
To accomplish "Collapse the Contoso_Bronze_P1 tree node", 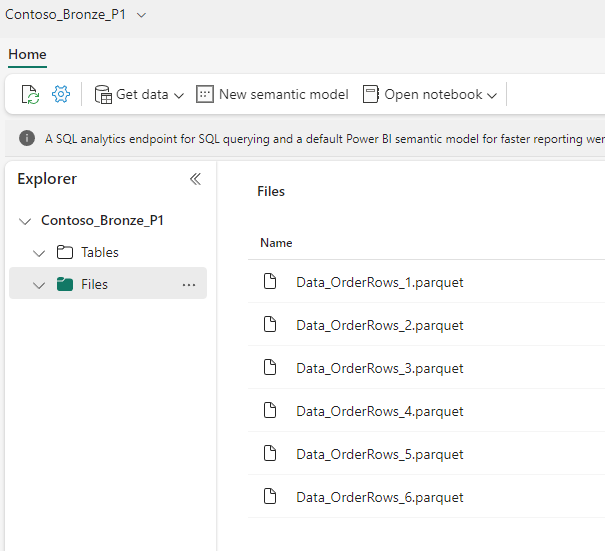I will (25, 221).
